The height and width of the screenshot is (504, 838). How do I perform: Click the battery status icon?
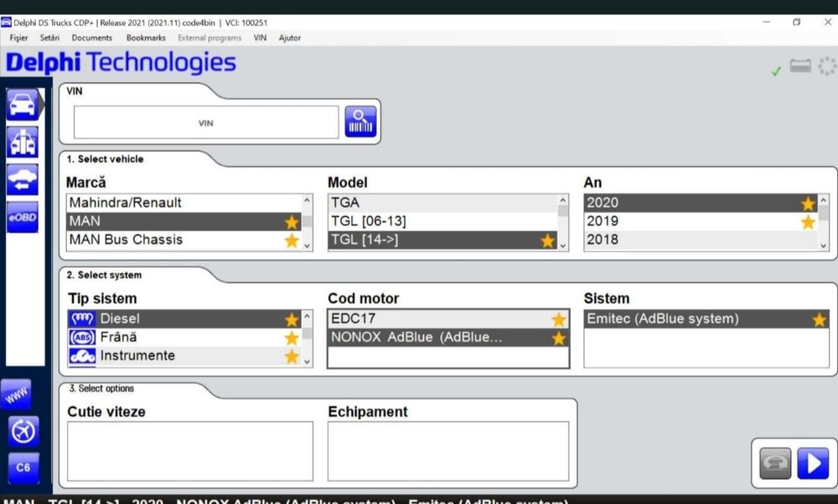click(800, 66)
